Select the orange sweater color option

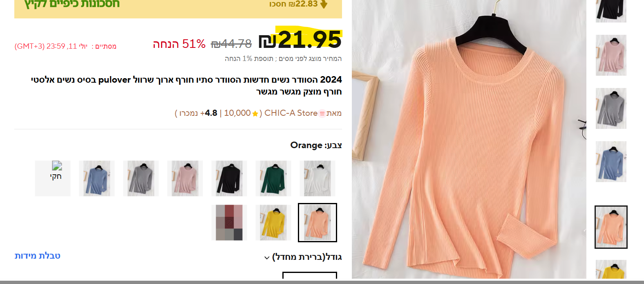(x=318, y=223)
